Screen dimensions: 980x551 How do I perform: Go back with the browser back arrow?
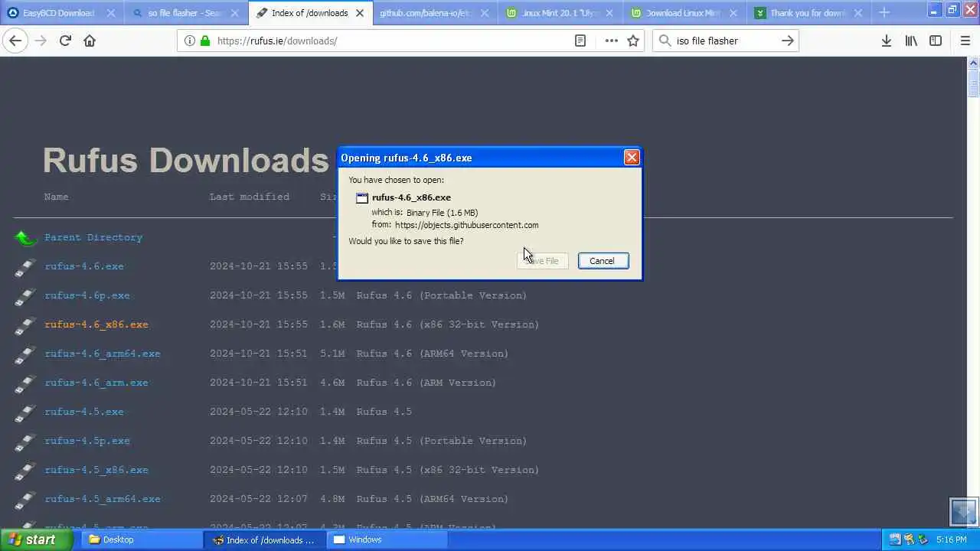click(15, 41)
